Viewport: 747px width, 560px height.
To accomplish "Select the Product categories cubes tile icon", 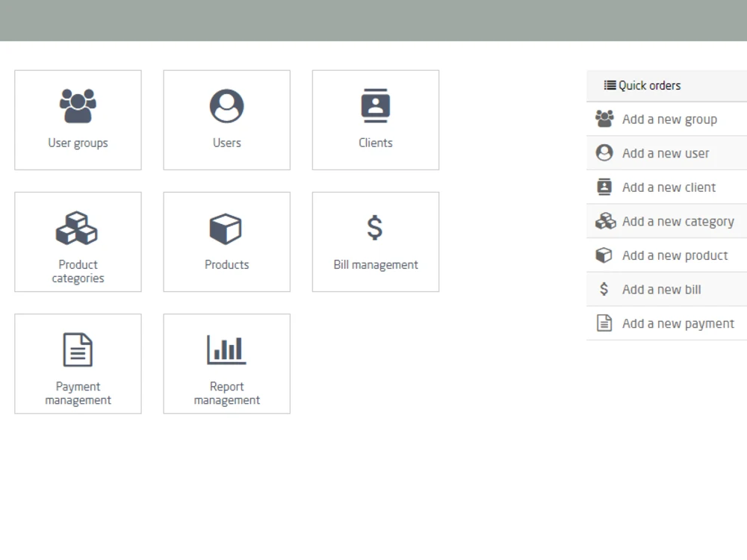I will pos(77,228).
